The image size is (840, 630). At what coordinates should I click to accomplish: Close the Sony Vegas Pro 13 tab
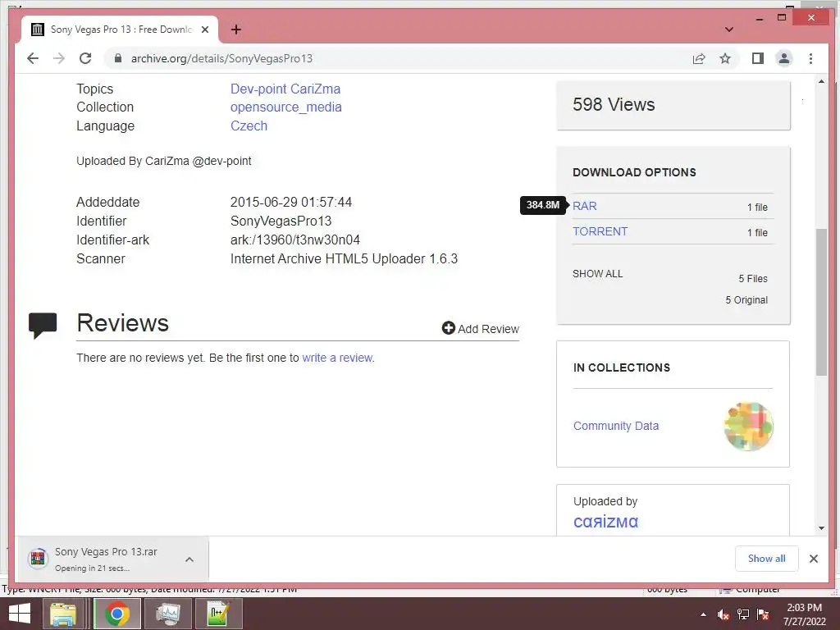pyautogui.click(x=204, y=30)
